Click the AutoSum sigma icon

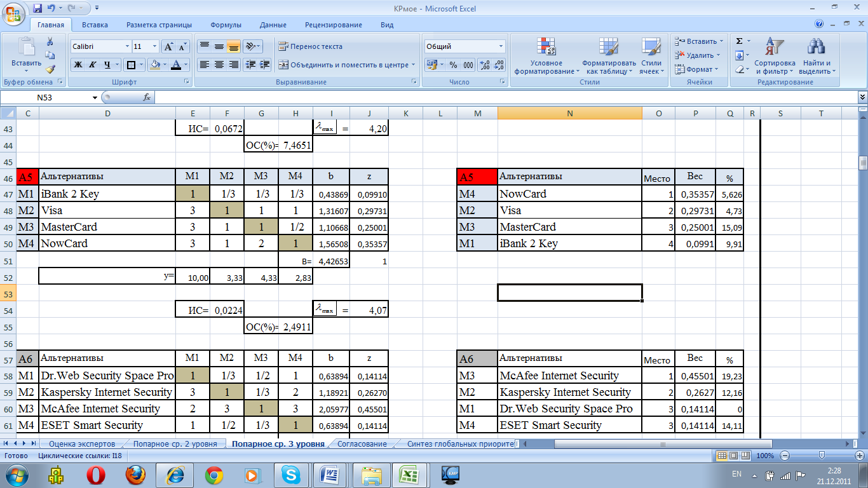point(740,41)
